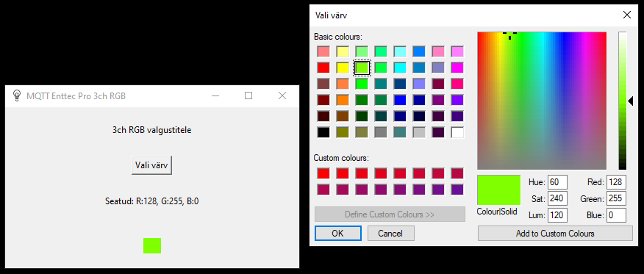Click into the Lum field
The height and width of the screenshot is (274, 644).
[x=557, y=215]
